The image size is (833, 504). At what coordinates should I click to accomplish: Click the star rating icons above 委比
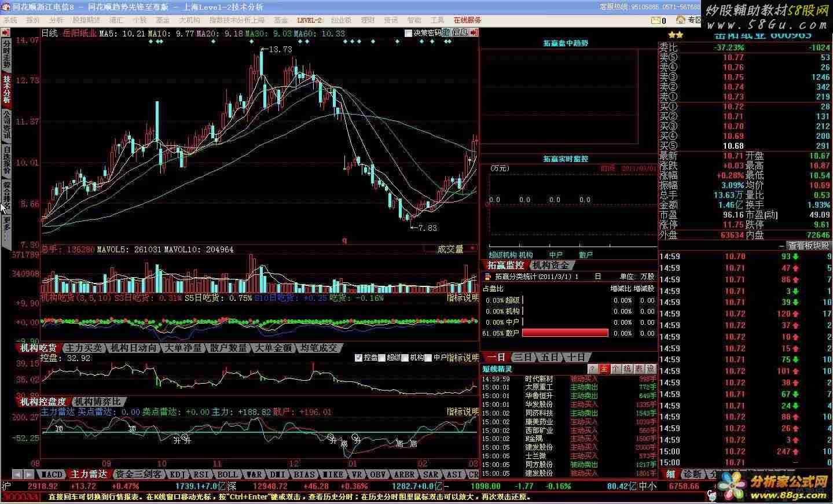[x=676, y=35]
